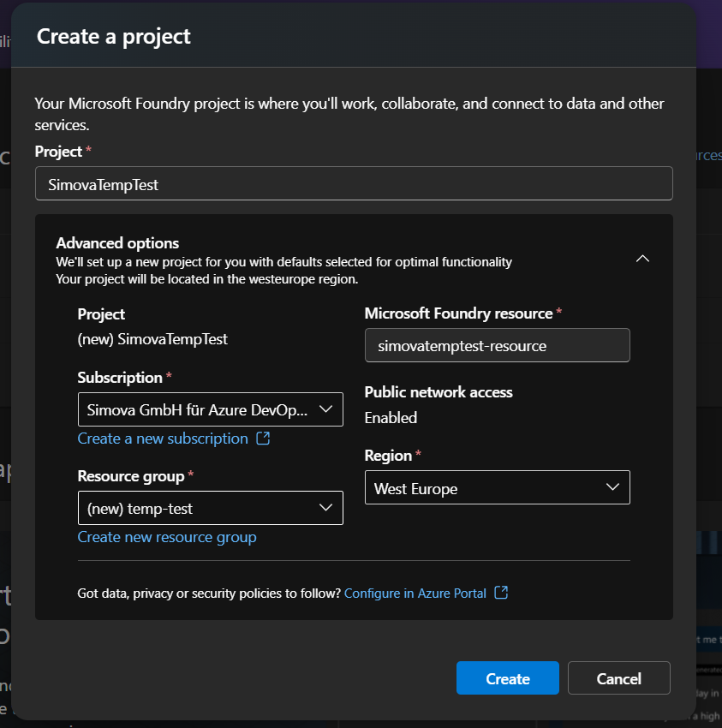Click Create a new subscription link
Viewport: 722px width, 728px height.
(163, 439)
